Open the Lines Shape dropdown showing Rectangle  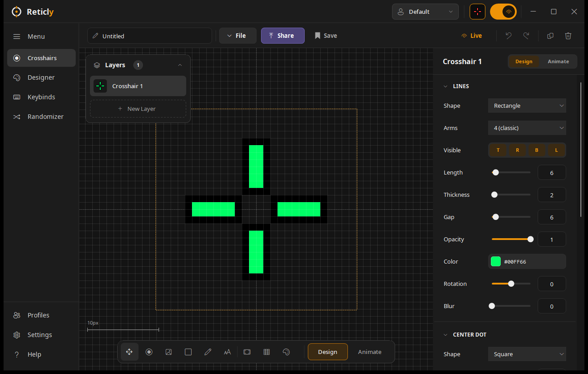(x=527, y=106)
